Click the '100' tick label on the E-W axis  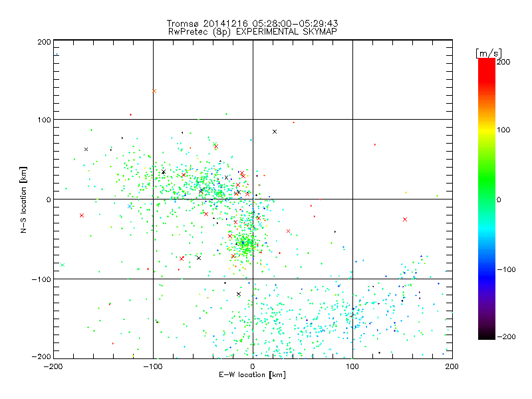[x=352, y=366]
